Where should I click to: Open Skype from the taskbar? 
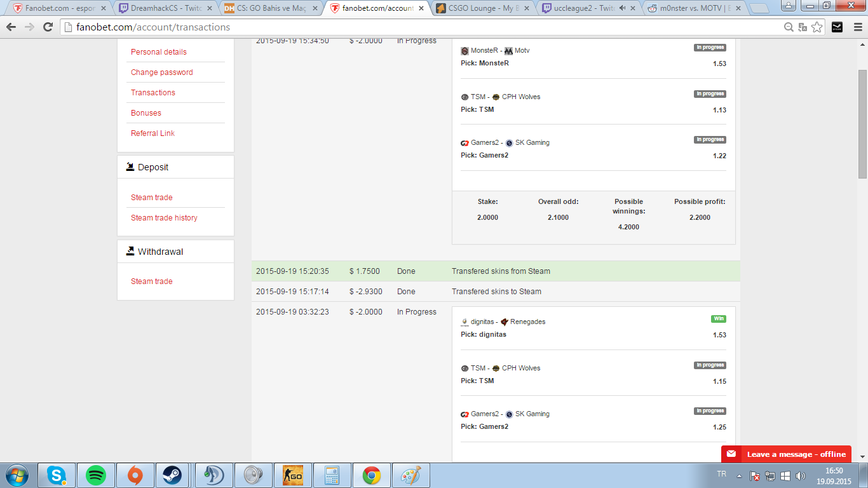(x=57, y=475)
